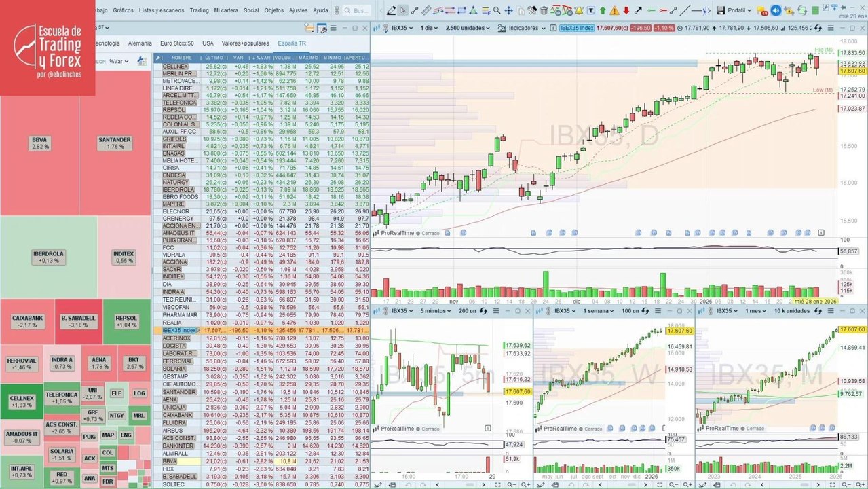Activate the four-arrow move tool
Screen dimensions: 868x489
coord(508,10)
